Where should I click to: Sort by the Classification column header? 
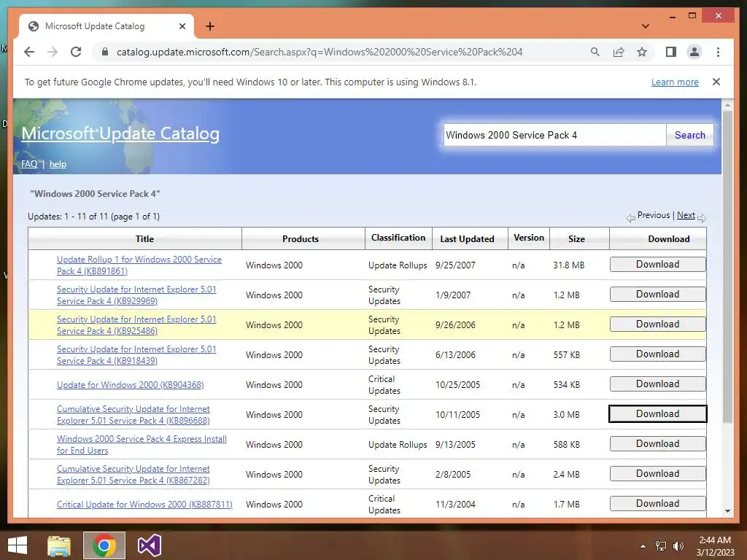pos(398,238)
